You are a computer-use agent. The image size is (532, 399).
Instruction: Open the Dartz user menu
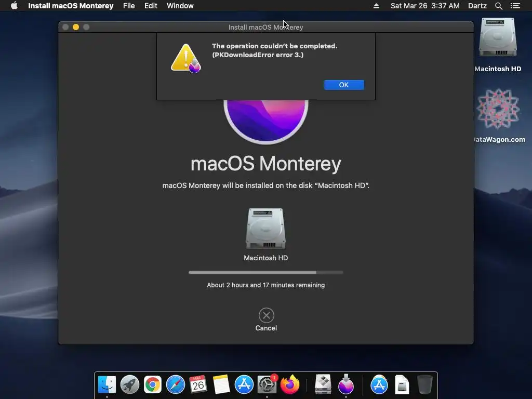coord(477,6)
